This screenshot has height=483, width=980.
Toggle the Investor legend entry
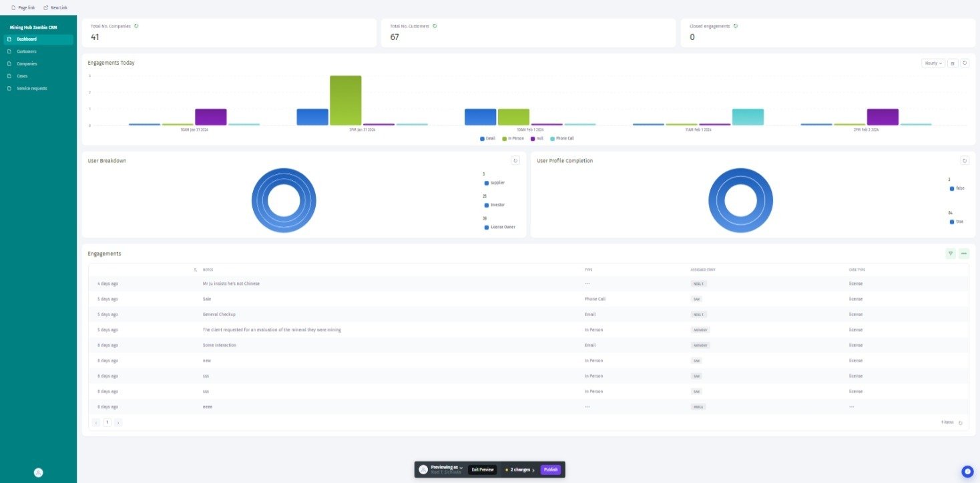click(x=495, y=205)
